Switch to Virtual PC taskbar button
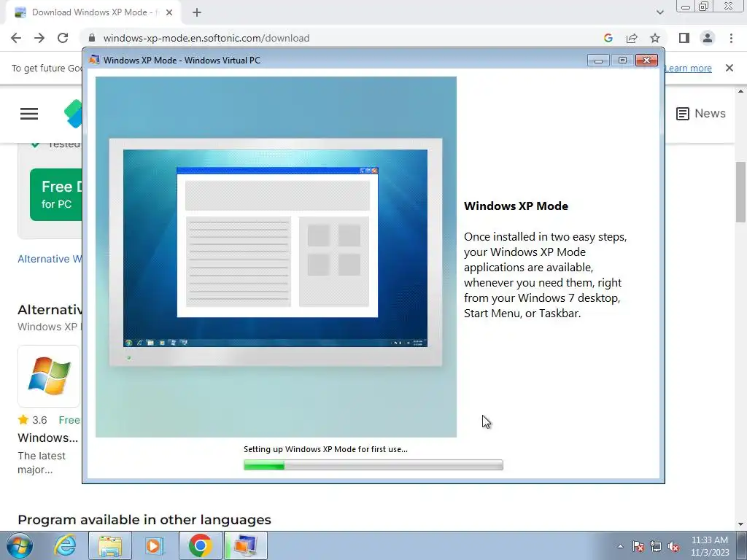This screenshot has height=560, width=747. coord(245,545)
